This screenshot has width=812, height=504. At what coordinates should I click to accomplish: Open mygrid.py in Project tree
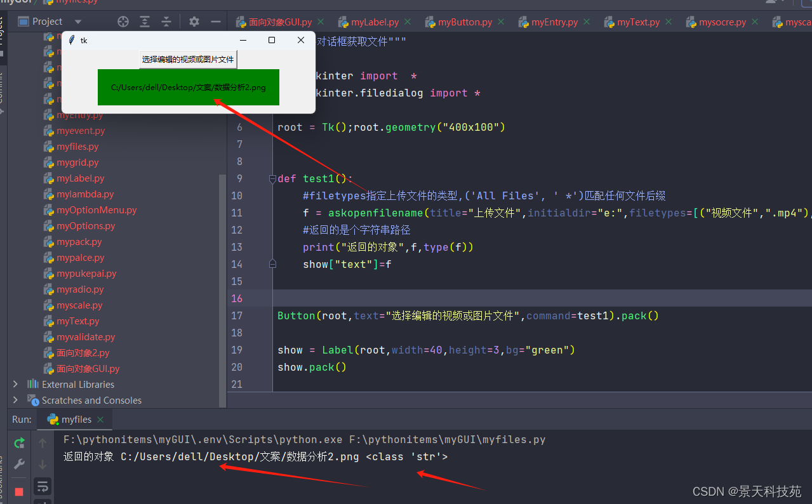[x=77, y=162]
